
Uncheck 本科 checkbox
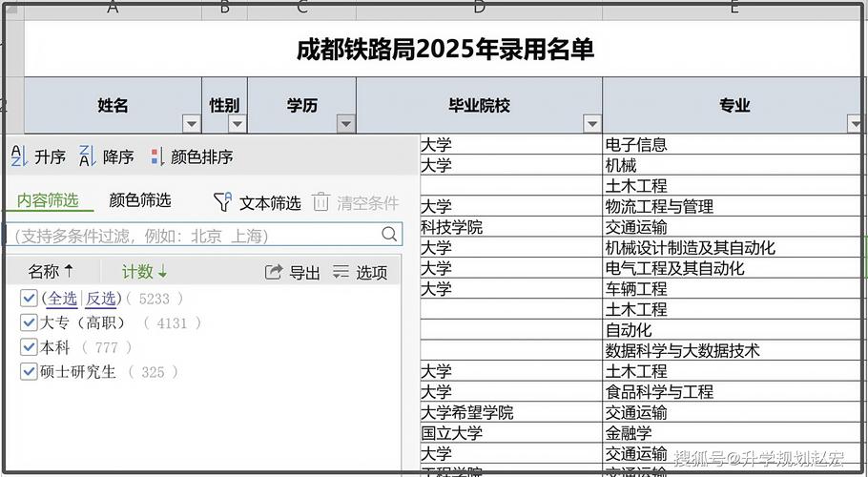point(29,347)
